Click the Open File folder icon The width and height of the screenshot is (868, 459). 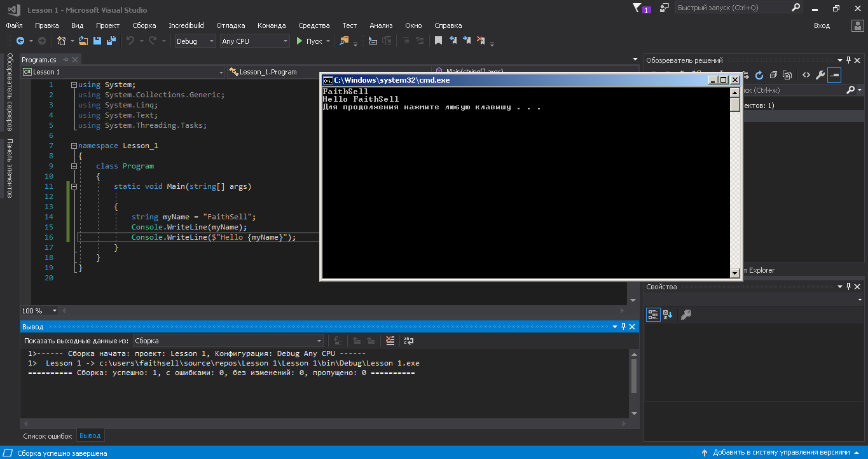[x=83, y=41]
